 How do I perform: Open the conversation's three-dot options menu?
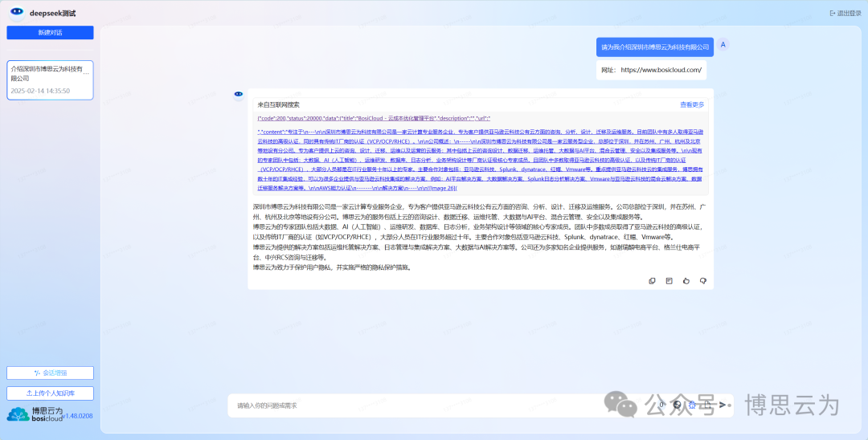click(86, 74)
